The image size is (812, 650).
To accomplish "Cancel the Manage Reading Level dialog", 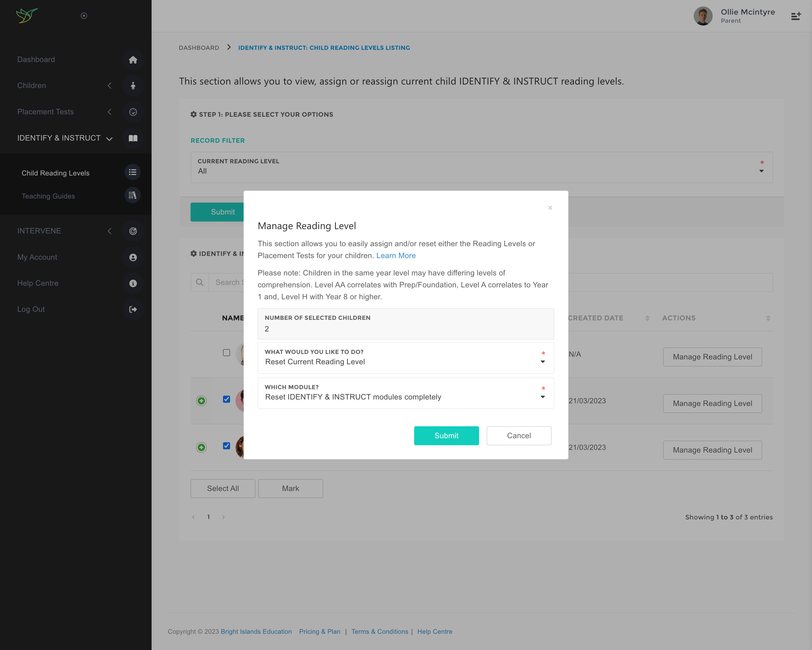I will [x=518, y=435].
